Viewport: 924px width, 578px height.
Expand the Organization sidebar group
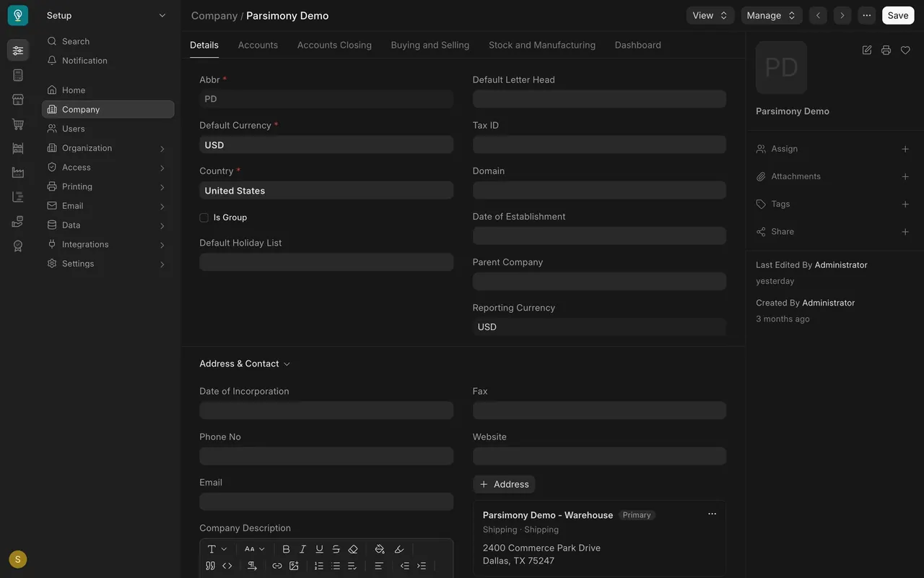coord(108,148)
